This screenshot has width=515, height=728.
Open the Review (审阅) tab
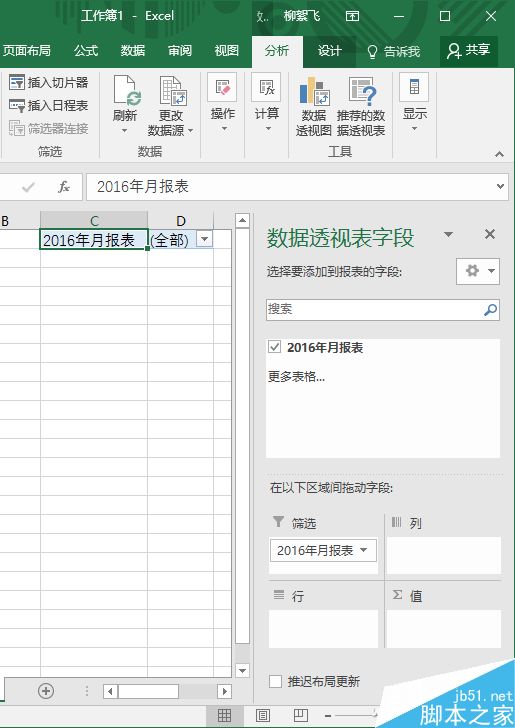click(x=180, y=51)
